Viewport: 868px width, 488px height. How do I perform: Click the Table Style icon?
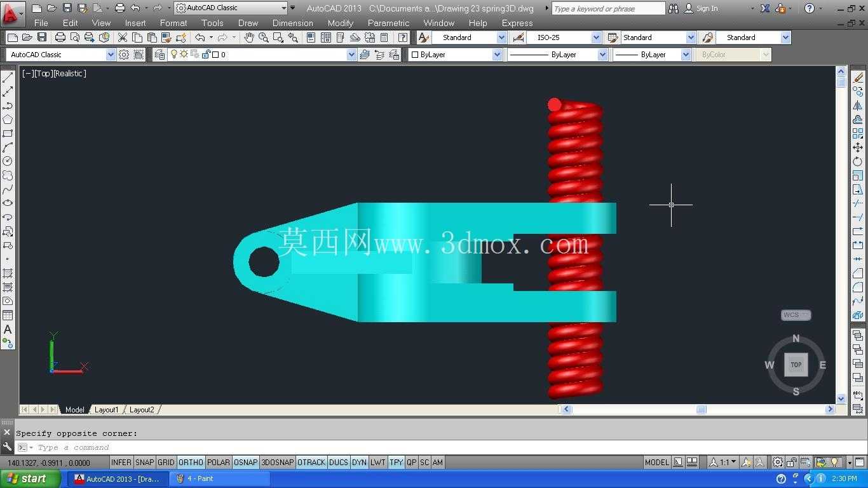613,37
